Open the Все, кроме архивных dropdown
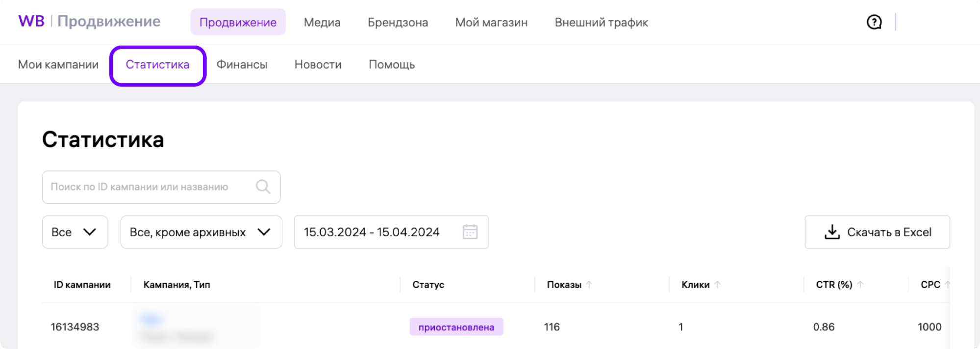This screenshot has height=349, width=980. [x=201, y=232]
